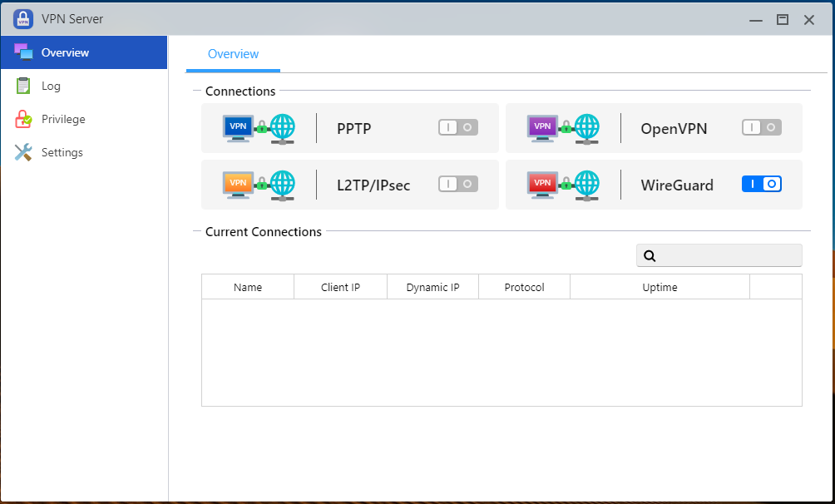
Task: Switch to the Overview tab
Action: [233, 54]
